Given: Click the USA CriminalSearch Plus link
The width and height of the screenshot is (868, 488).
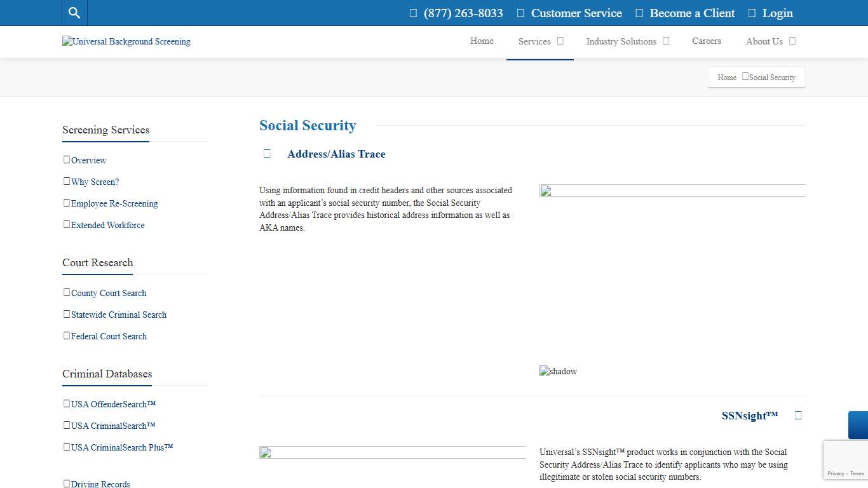Looking at the screenshot, I should [x=121, y=447].
